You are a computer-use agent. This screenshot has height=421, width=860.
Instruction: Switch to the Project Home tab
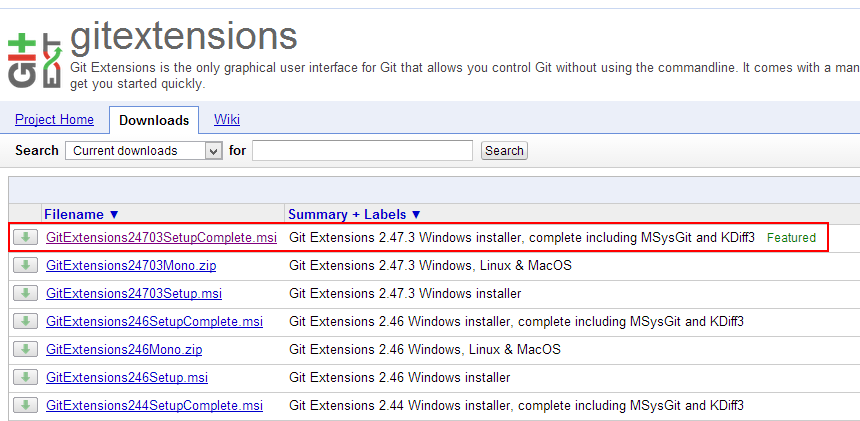(x=54, y=120)
